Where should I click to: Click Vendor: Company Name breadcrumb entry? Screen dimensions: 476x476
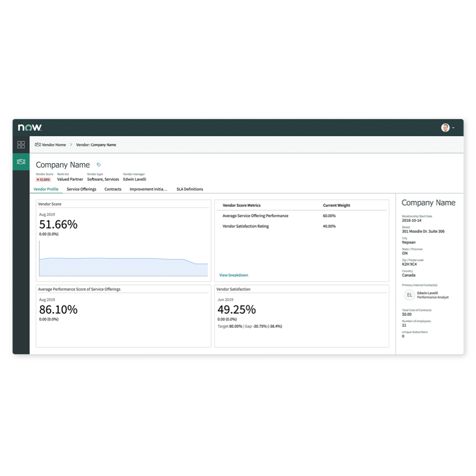click(x=96, y=144)
